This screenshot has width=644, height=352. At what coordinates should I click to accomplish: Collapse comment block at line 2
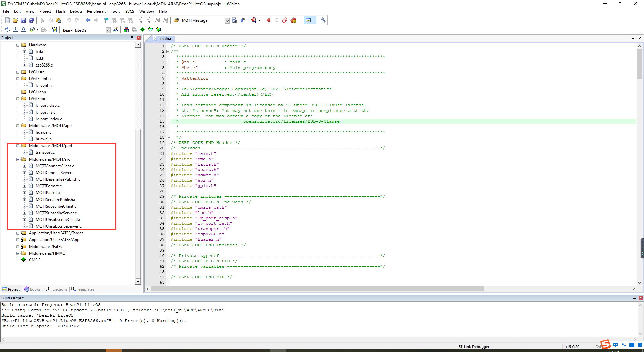pyautogui.click(x=168, y=52)
